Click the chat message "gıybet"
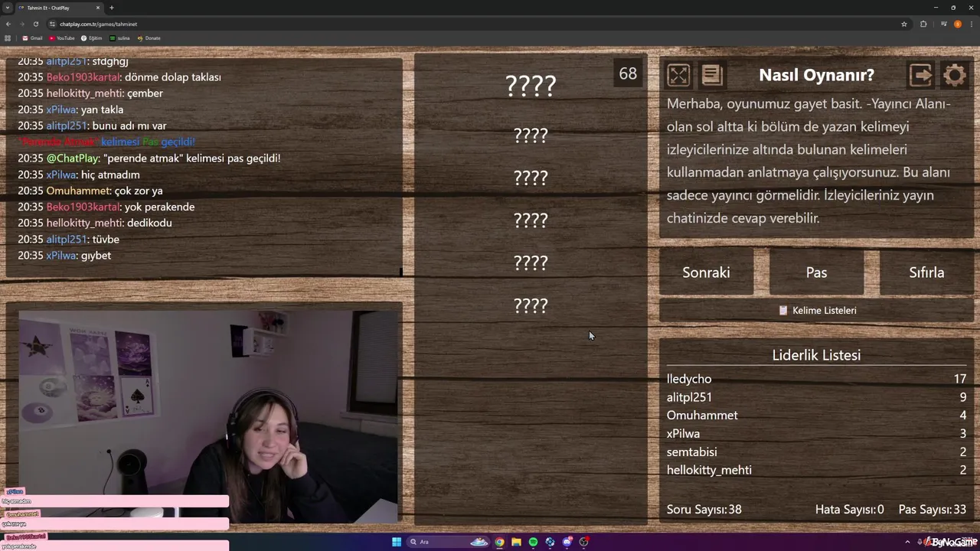980x551 pixels. pos(96,256)
